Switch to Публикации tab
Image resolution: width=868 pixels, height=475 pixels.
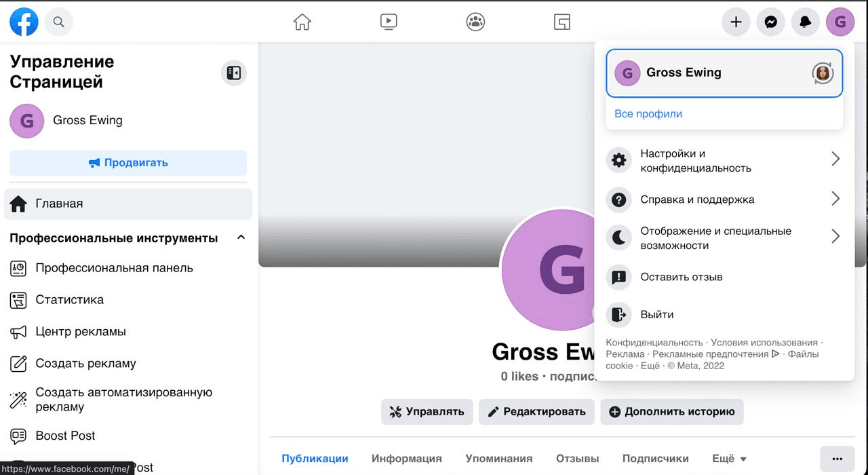(x=315, y=459)
